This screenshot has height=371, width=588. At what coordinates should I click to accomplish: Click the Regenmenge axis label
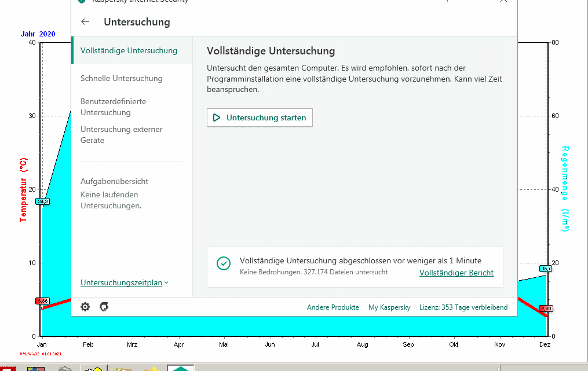(565, 189)
